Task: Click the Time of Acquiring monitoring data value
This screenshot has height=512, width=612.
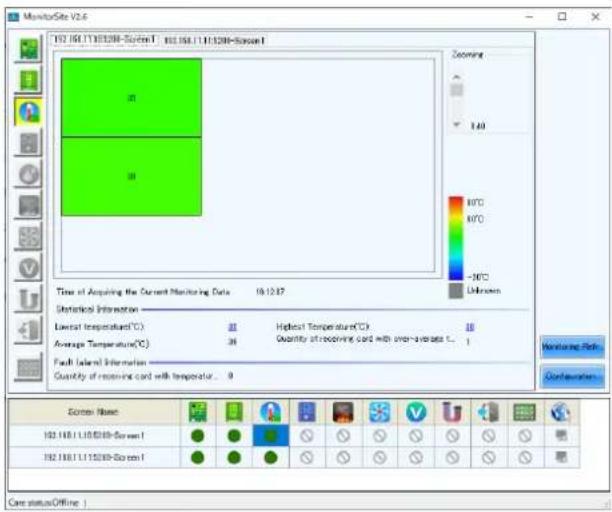Action: (x=270, y=292)
